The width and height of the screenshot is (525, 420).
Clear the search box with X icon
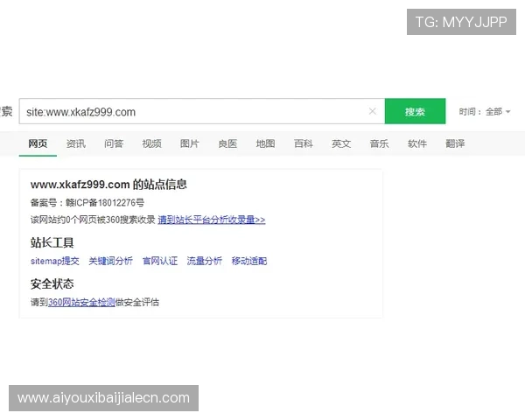(x=373, y=111)
